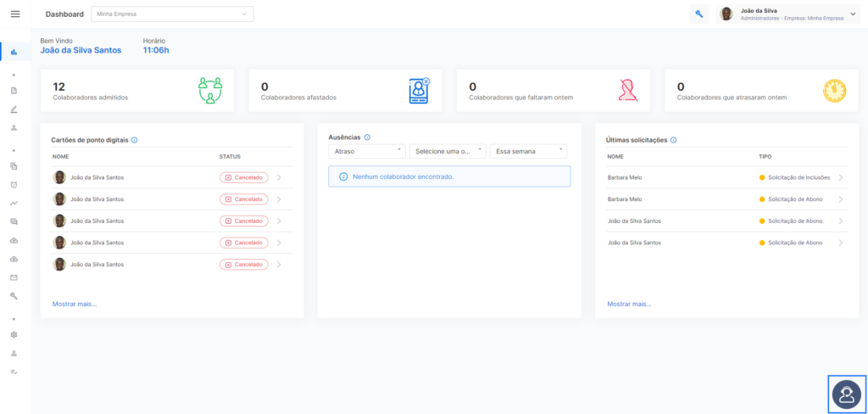Click the Dashboard page title
Screen dimensions: 868x414
pos(64,14)
